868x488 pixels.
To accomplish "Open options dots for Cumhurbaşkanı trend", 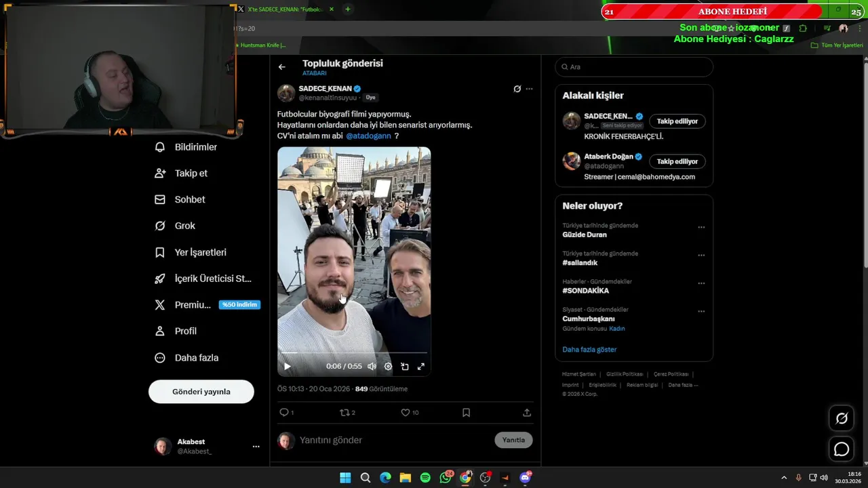I will (701, 312).
